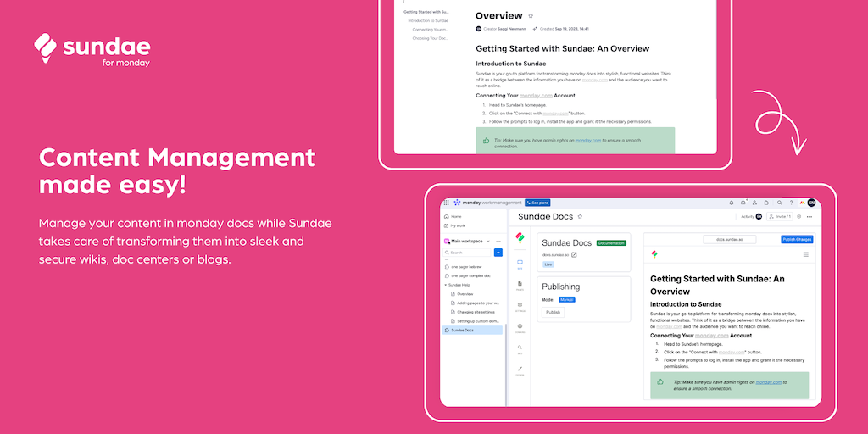868x434 pixels.
Task: Expand the Main workspace dropdown
Action: click(488, 242)
